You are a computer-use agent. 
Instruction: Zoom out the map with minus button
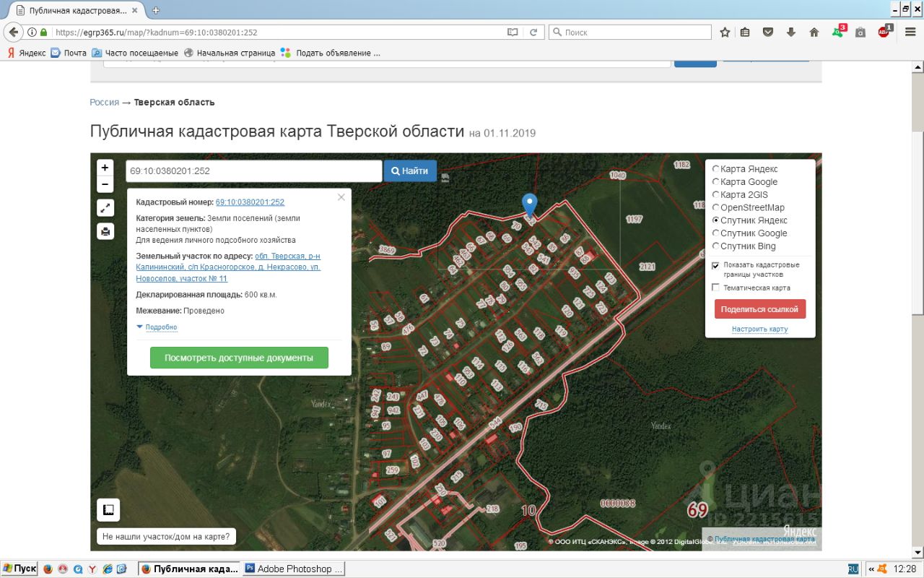coord(105,184)
